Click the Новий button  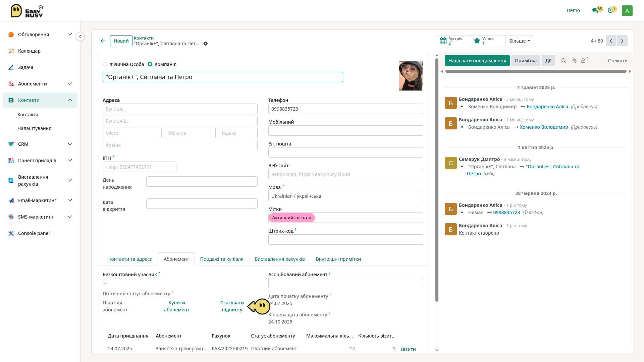(x=121, y=41)
